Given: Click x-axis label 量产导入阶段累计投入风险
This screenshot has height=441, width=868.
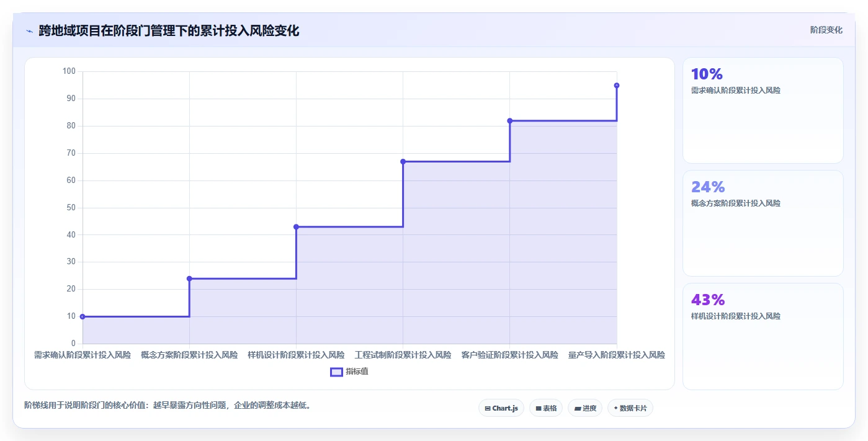Looking at the screenshot, I should coord(617,355).
